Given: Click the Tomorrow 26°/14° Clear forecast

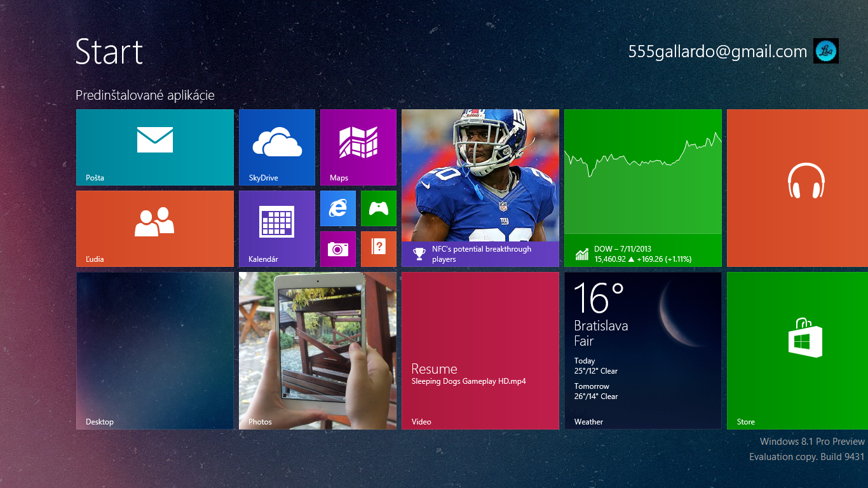Looking at the screenshot, I should point(596,391).
